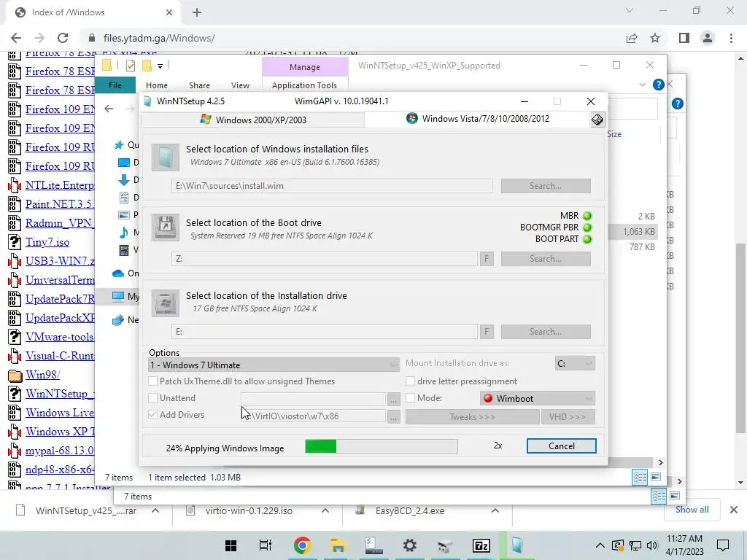The width and height of the screenshot is (747, 560).
Task: Click Search for installation files location
Action: (x=546, y=186)
